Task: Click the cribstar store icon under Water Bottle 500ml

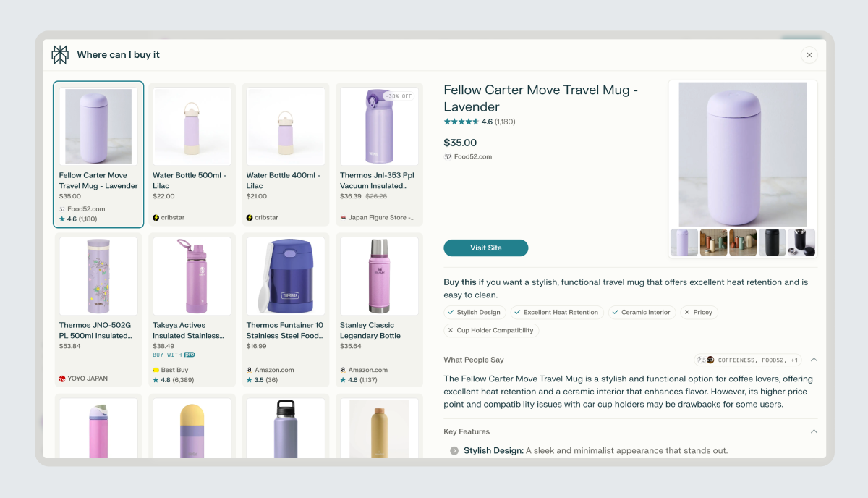Action: [156, 218]
